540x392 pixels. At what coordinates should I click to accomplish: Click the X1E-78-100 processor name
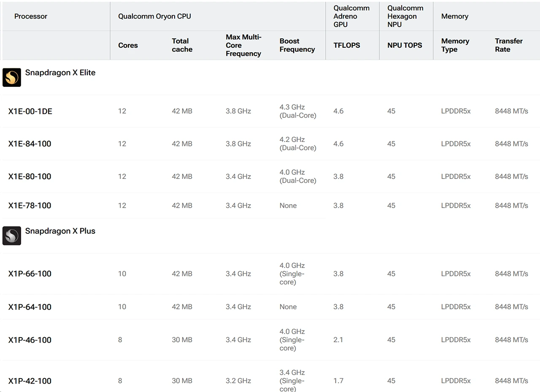[30, 205]
